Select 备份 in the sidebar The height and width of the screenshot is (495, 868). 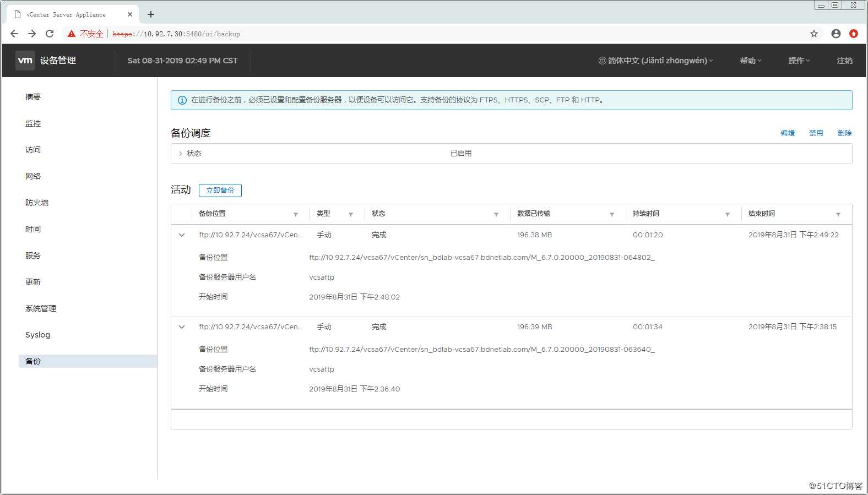88,361
